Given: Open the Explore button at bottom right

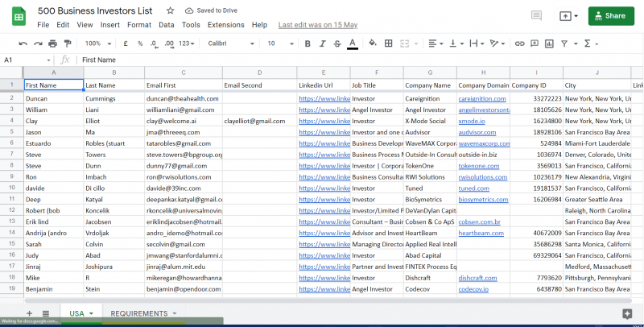Looking at the screenshot, I should click(627, 314).
